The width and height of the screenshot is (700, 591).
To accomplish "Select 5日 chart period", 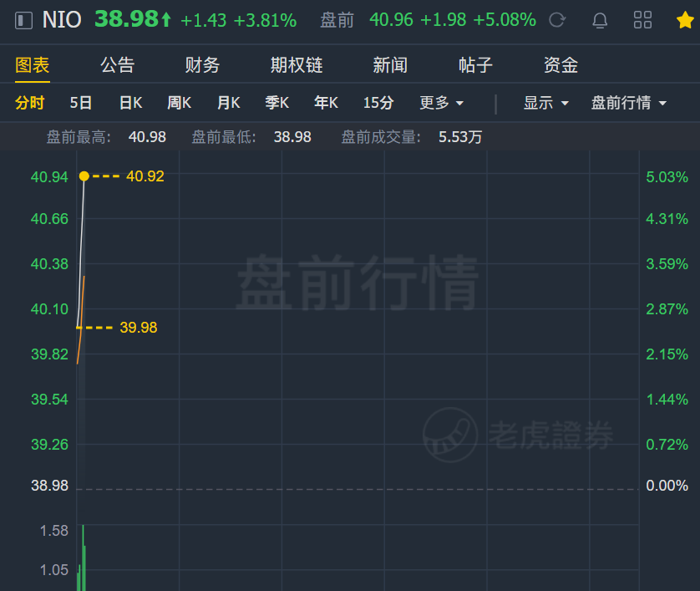I will point(81,103).
